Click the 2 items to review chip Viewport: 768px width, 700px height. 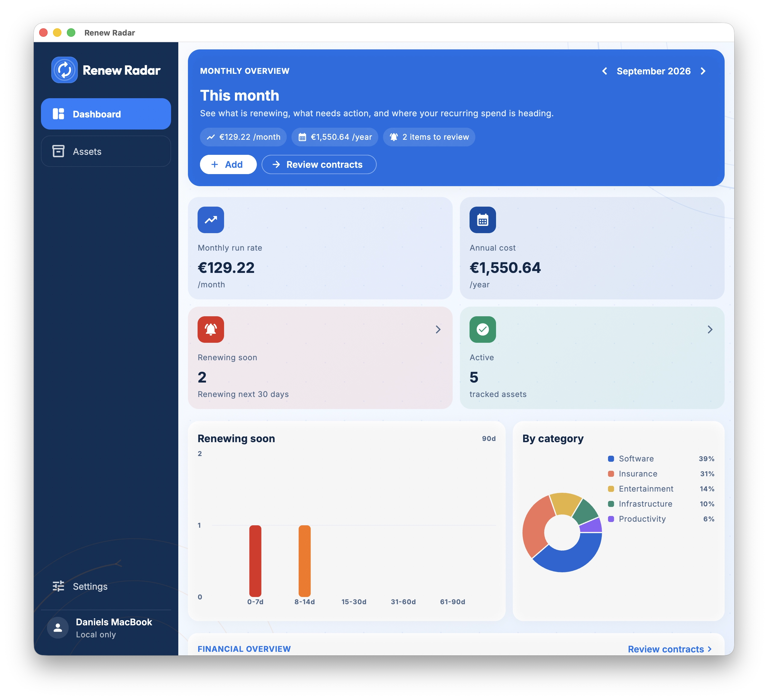[429, 137]
